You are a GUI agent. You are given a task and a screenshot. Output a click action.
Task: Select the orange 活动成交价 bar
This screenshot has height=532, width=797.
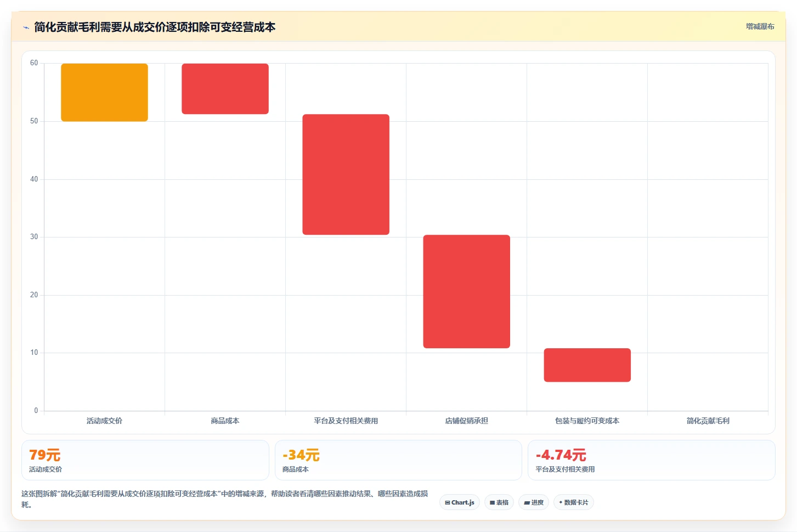click(x=104, y=92)
